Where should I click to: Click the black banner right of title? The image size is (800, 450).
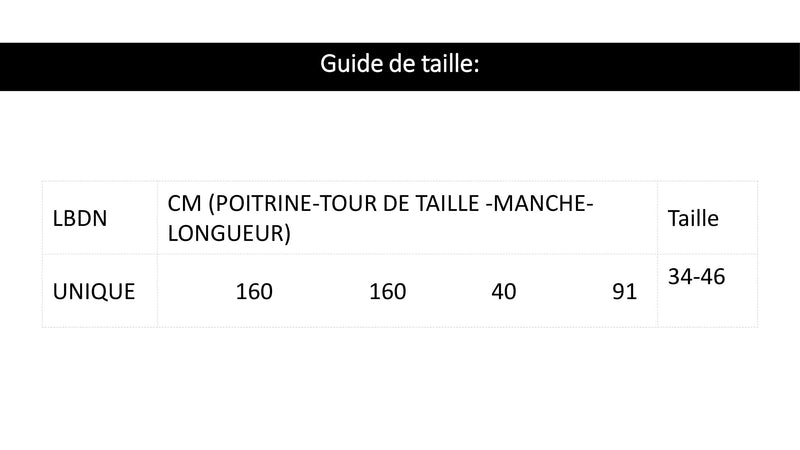click(640, 66)
